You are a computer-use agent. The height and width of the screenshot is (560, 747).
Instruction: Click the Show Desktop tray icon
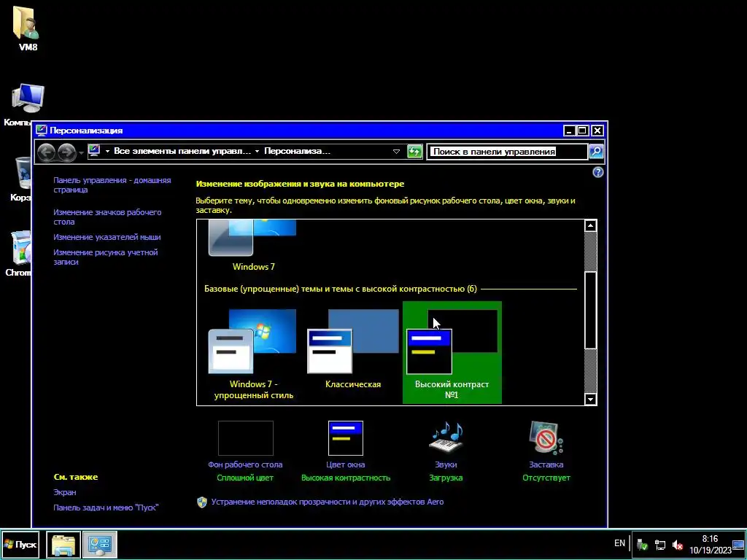738,544
